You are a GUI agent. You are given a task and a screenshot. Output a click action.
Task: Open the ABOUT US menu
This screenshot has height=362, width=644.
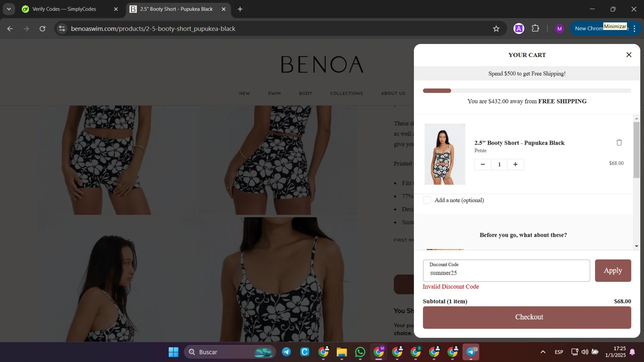(393, 94)
